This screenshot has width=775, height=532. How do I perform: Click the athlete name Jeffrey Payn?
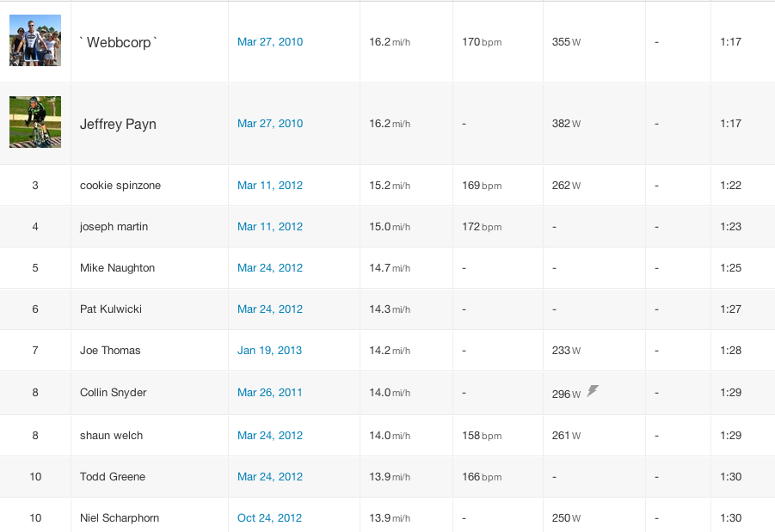tap(118, 124)
